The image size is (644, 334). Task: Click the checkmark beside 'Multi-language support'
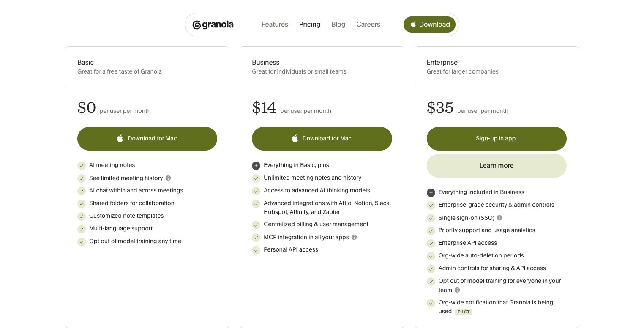82,229
